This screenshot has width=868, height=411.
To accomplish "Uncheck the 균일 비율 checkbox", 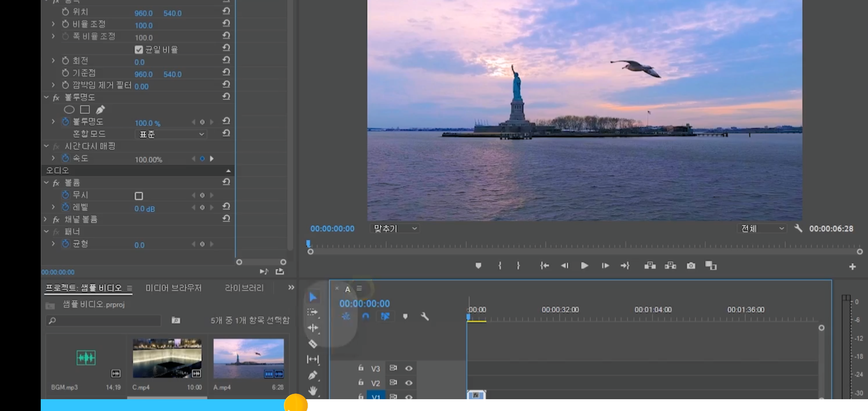I will click(139, 50).
